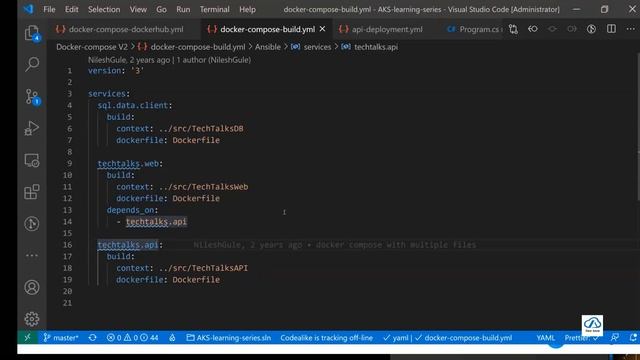Click the toggle file blame icon
Image resolution: width=640 pixels, height=360 pixels.
591,29
